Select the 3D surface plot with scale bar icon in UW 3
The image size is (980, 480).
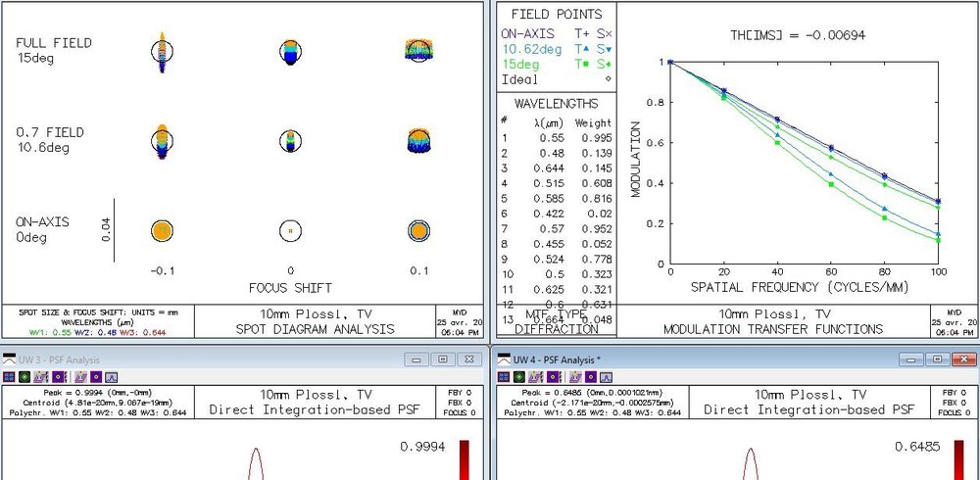pos(40,377)
